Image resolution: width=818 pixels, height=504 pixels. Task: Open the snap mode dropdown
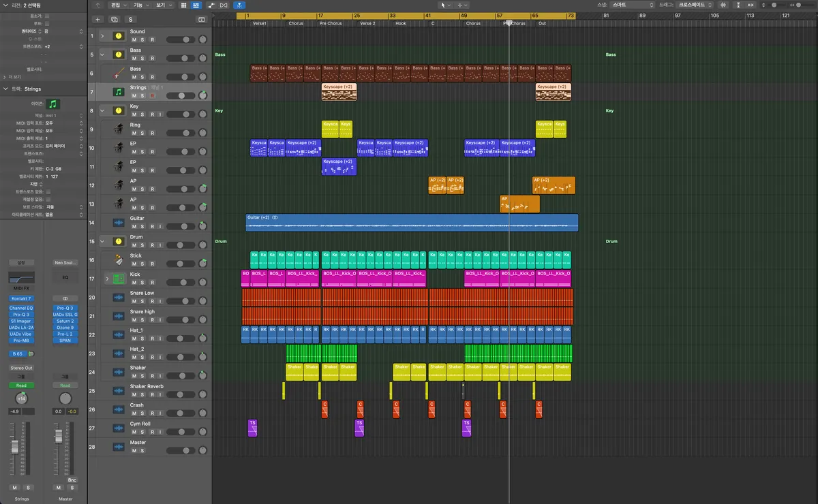pyautogui.click(x=631, y=5)
